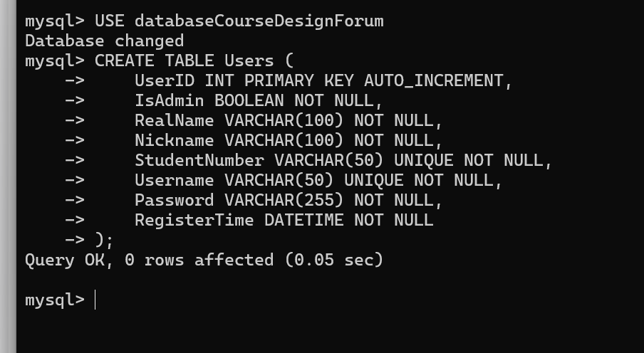Click the DATETIME data type text
This screenshot has height=353, width=644.
pyautogui.click(x=304, y=221)
